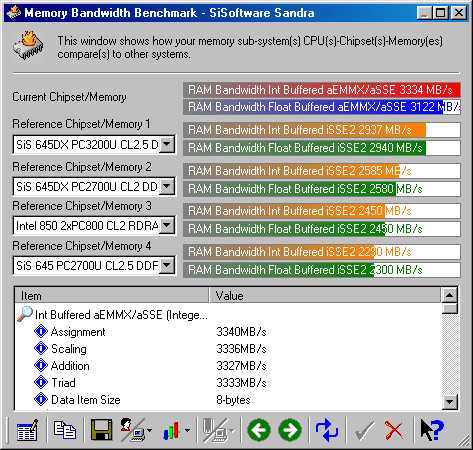Click the Item column header
The width and height of the screenshot is (473, 450).
click(x=112, y=296)
